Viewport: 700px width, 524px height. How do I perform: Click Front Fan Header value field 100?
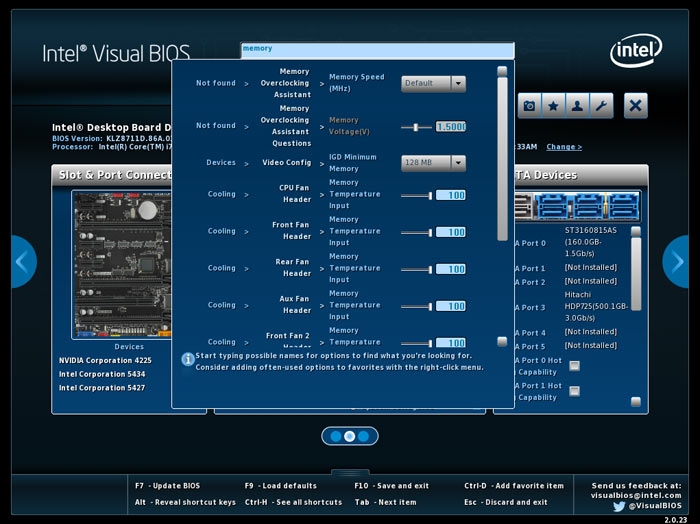(x=451, y=232)
